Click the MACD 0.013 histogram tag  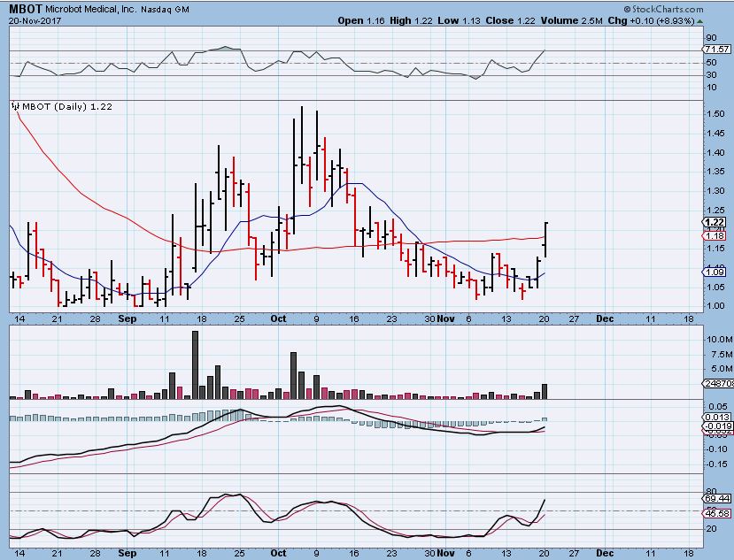(x=716, y=417)
